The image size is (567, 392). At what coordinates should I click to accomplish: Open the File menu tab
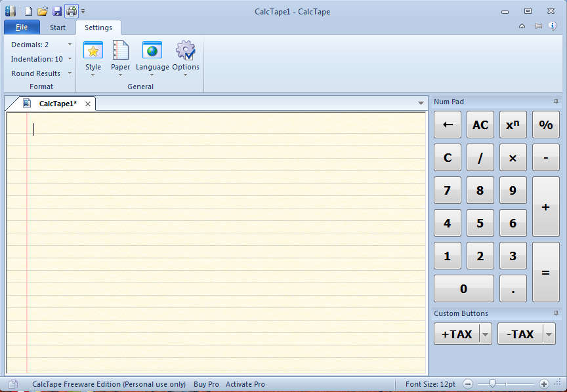point(22,28)
